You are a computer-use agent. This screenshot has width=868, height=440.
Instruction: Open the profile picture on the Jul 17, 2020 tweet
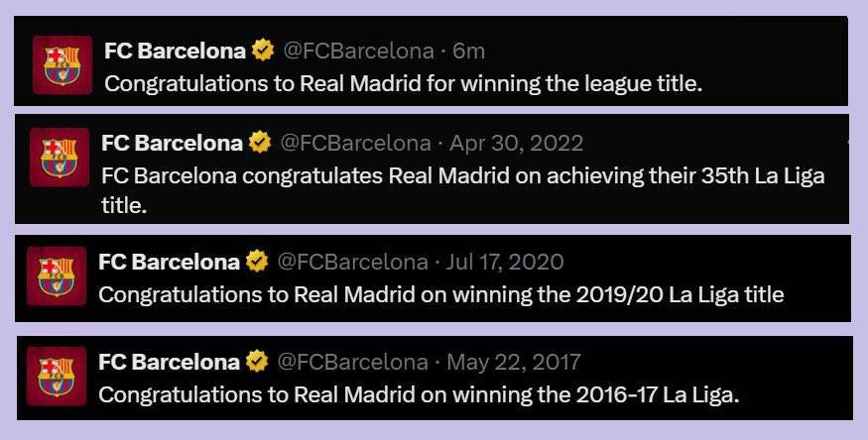point(57,276)
